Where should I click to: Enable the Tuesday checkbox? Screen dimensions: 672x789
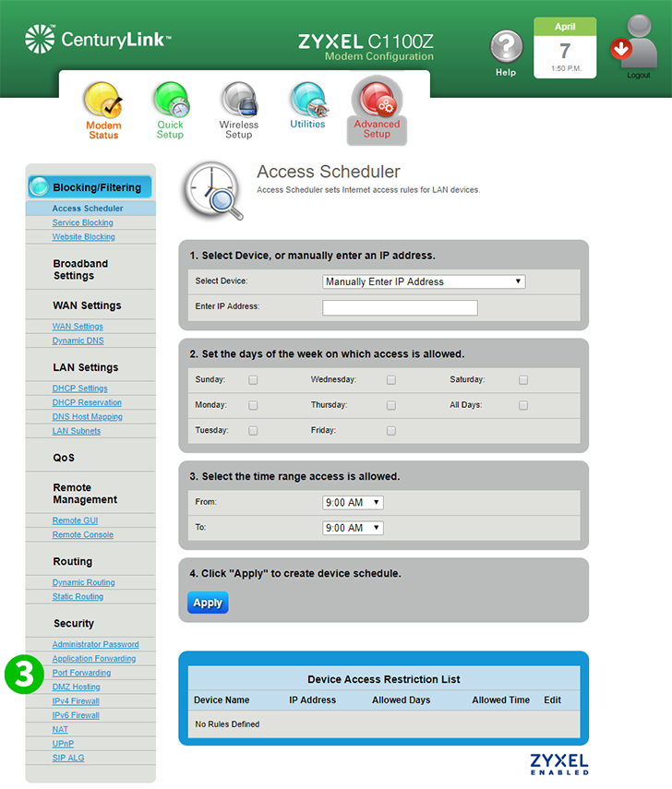point(253,431)
